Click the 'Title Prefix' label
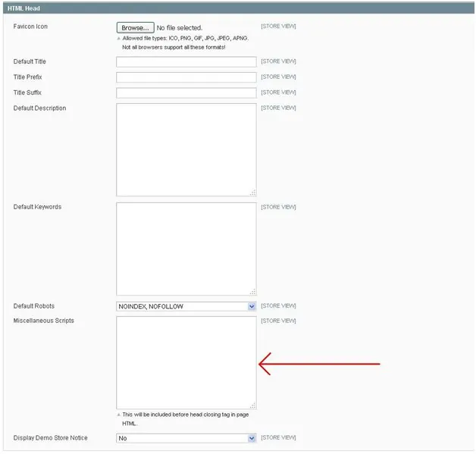 tap(27, 77)
